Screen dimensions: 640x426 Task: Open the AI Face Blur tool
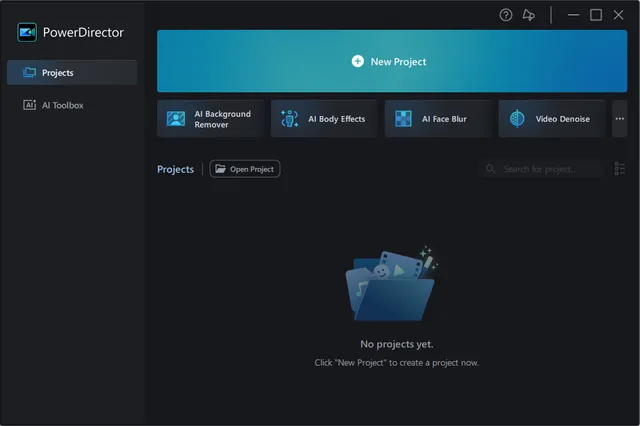click(437, 119)
